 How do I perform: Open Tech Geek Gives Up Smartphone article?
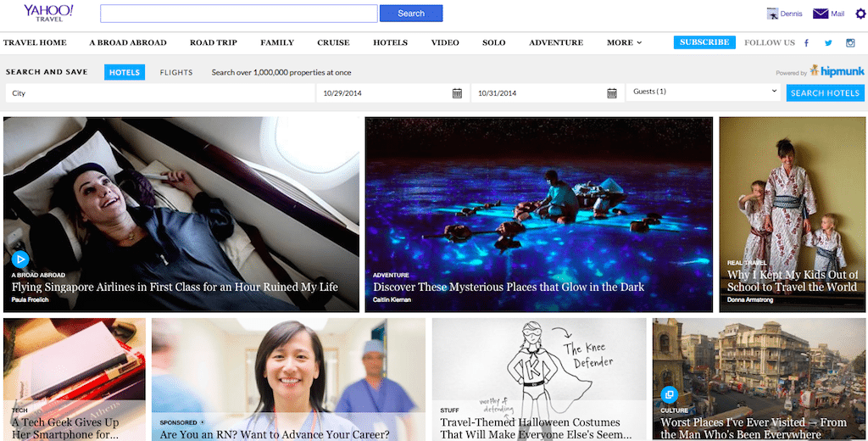coord(65,428)
